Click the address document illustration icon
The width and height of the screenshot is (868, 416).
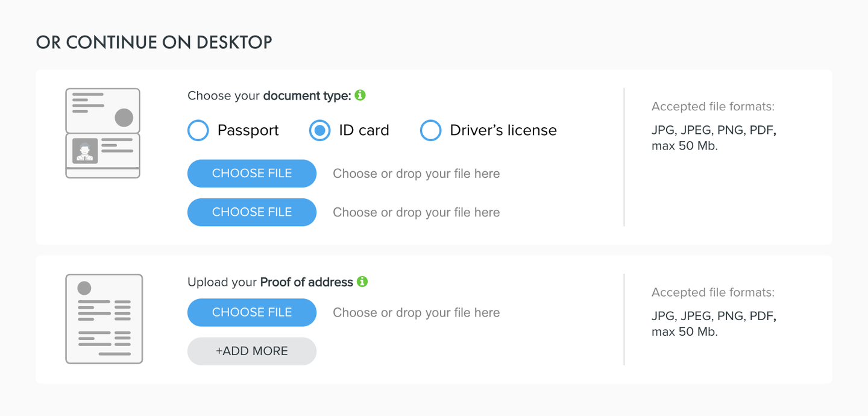[x=104, y=319]
